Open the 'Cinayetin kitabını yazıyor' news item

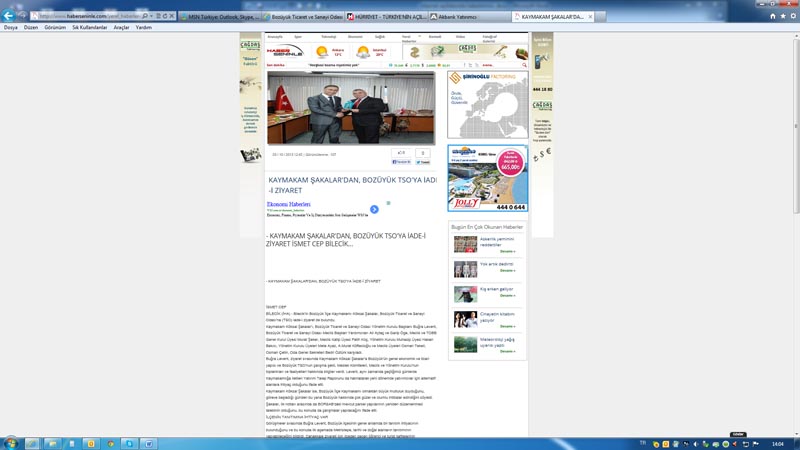coord(487,319)
